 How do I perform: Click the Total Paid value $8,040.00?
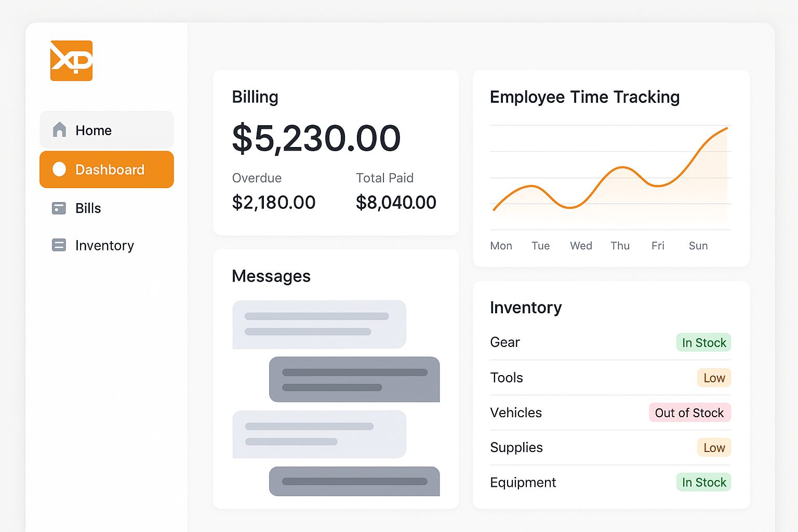pos(396,203)
